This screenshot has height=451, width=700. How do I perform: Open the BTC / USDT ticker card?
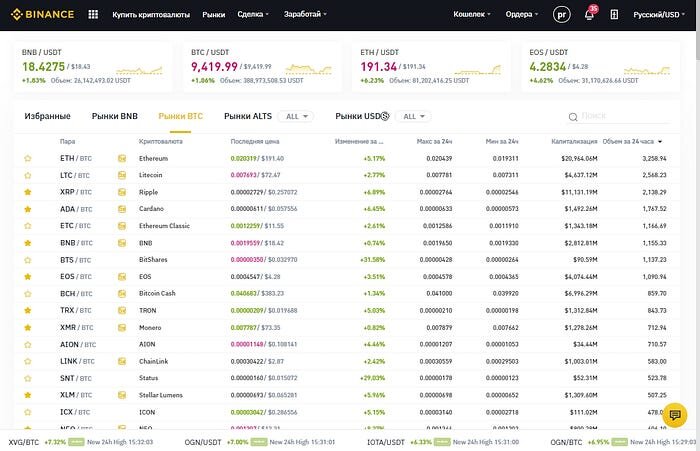point(262,67)
